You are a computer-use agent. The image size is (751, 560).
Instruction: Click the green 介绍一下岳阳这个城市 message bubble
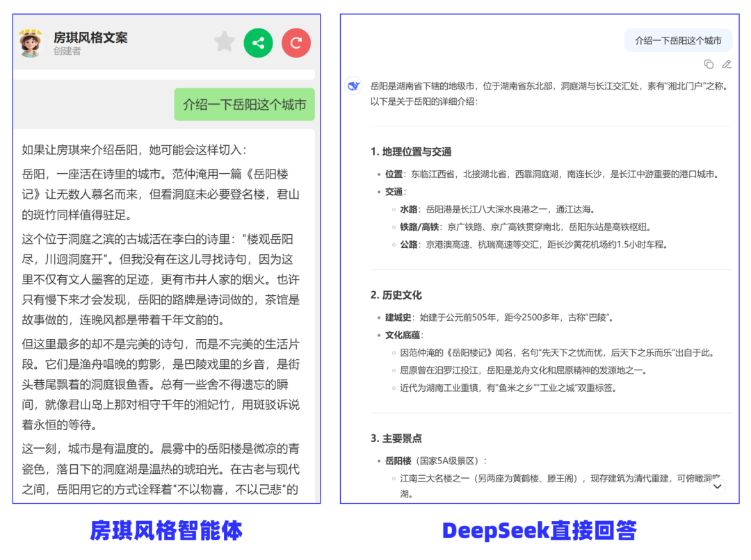click(244, 104)
